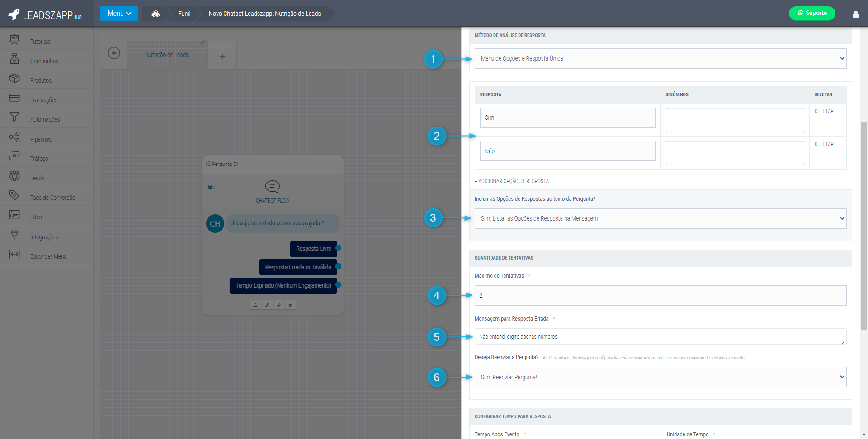
Task: Click the X delete icon on Pergunta 01
Action: pos(290,305)
